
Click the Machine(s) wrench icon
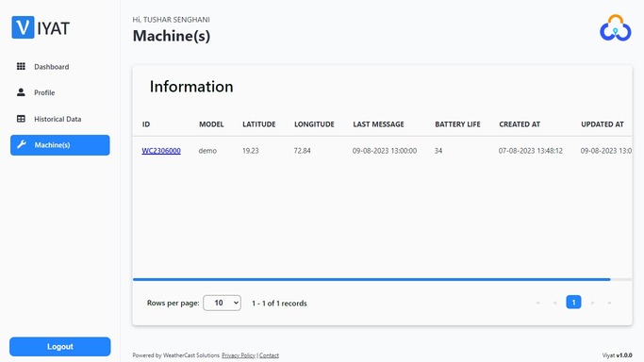pyautogui.click(x=22, y=144)
